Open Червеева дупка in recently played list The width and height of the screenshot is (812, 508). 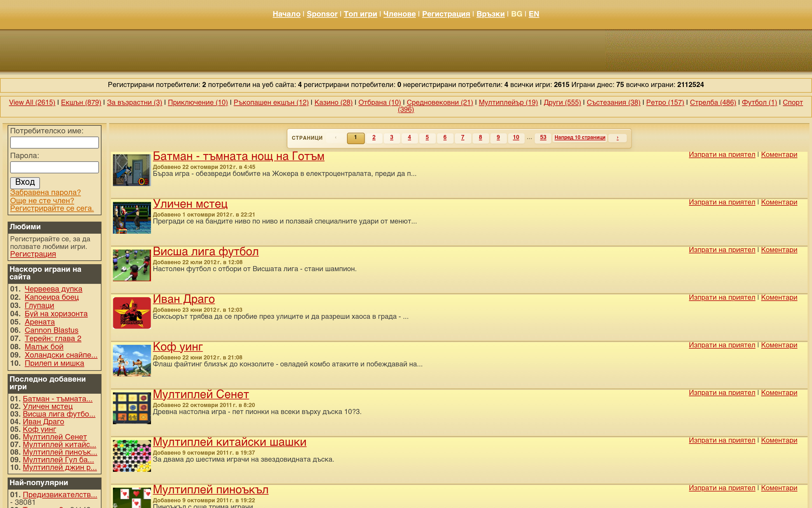tap(53, 289)
